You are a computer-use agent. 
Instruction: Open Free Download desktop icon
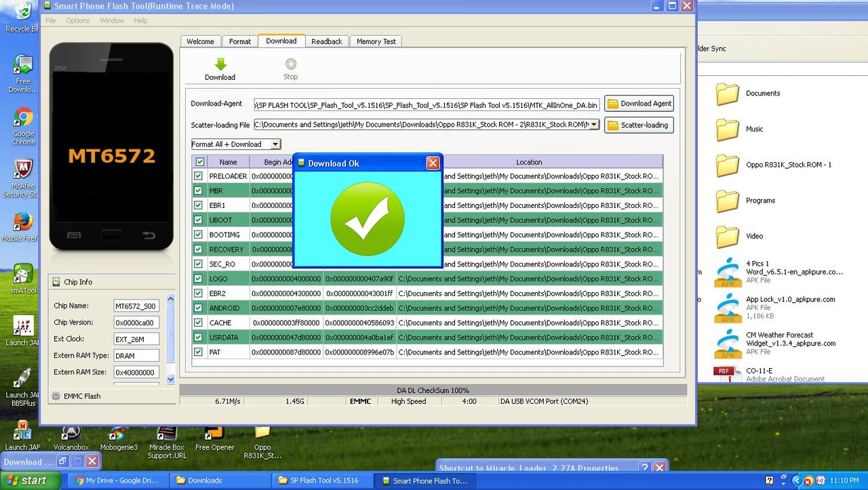(x=23, y=65)
